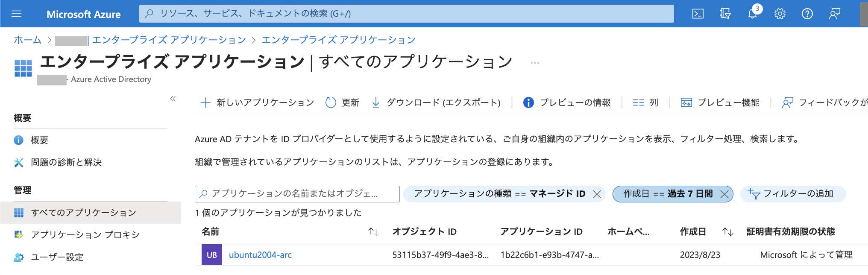Click プレビュー機能 button label

pyautogui.click(x=729, y=102)
